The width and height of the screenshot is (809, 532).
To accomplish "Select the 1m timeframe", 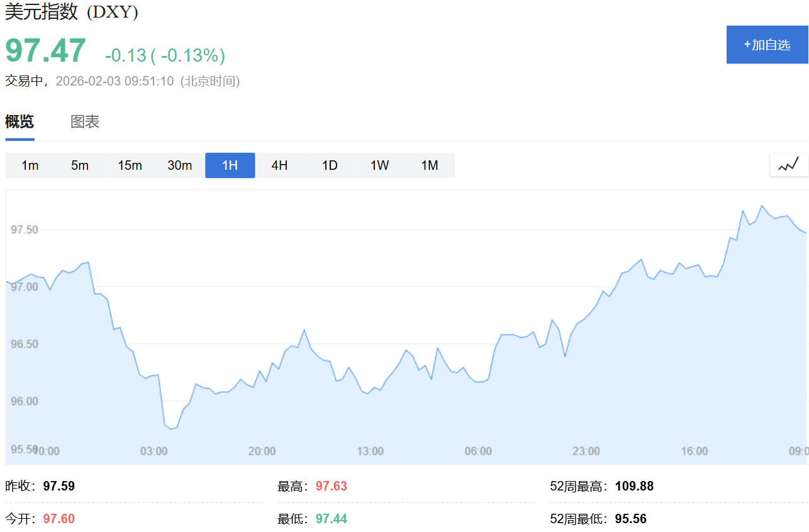I will (x=30, y=165).
